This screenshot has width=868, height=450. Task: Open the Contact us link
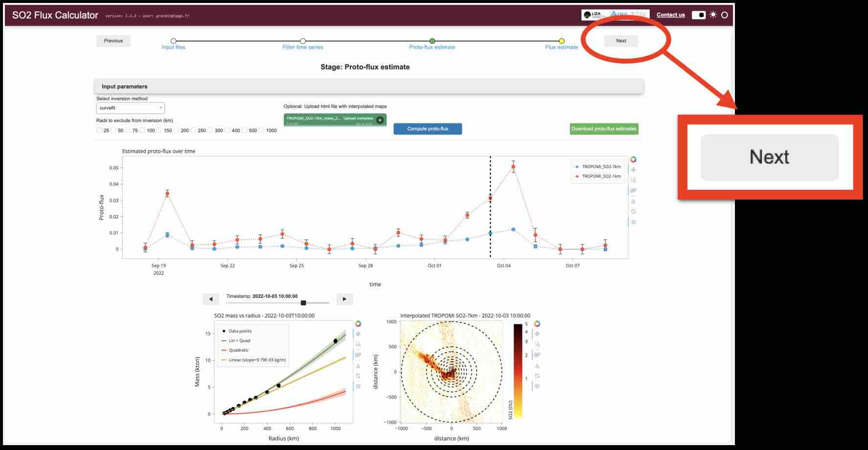point(670,15)
